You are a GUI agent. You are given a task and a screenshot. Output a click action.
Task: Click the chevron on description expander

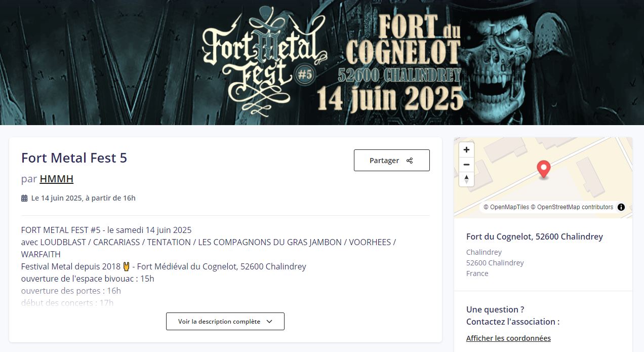pyautogui.click(x=269, y=322)
